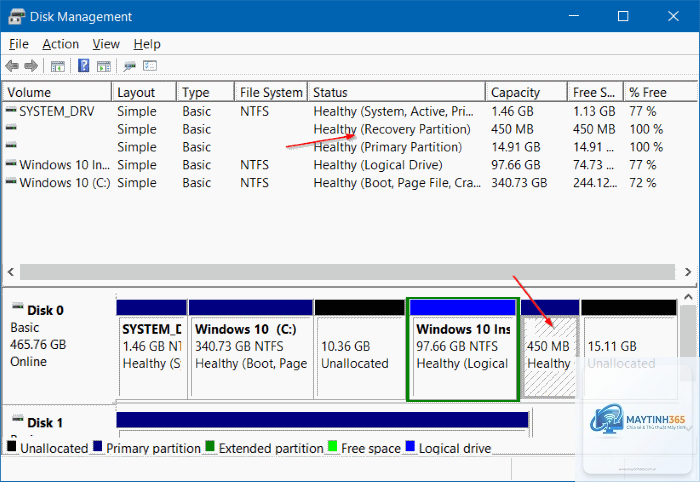This screenshot has width=700, height=482.
Task: Open the Help menu
Action: pyautogui.click(x=147, y=44)
